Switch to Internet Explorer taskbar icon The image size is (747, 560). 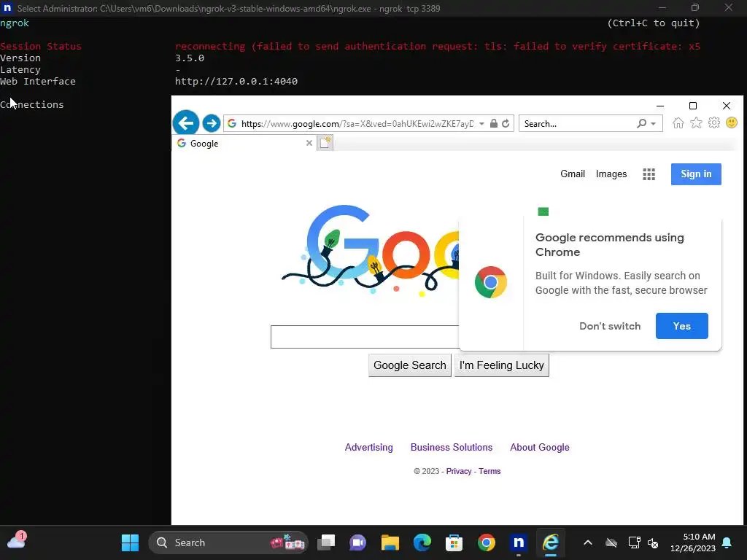[550, 542]
